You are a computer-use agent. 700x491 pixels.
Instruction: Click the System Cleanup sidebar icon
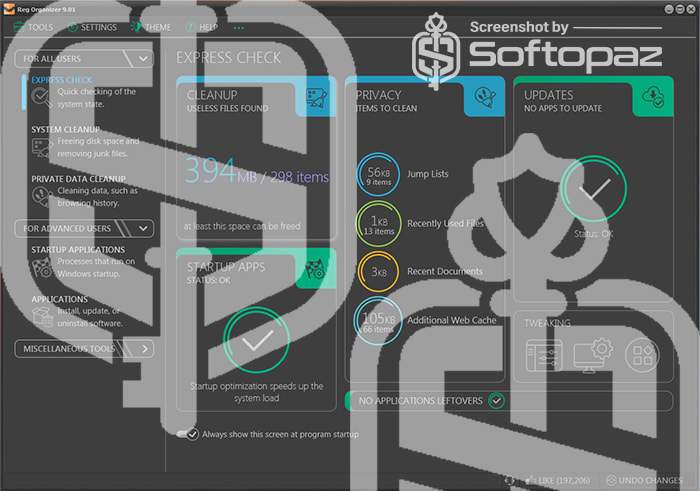click(x=42, y=147)
